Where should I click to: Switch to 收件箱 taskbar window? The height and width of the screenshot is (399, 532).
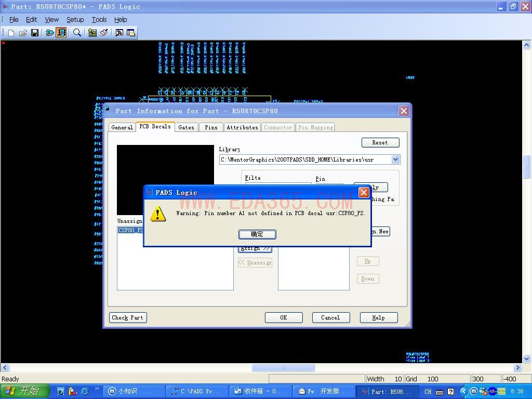click(261, 392)
